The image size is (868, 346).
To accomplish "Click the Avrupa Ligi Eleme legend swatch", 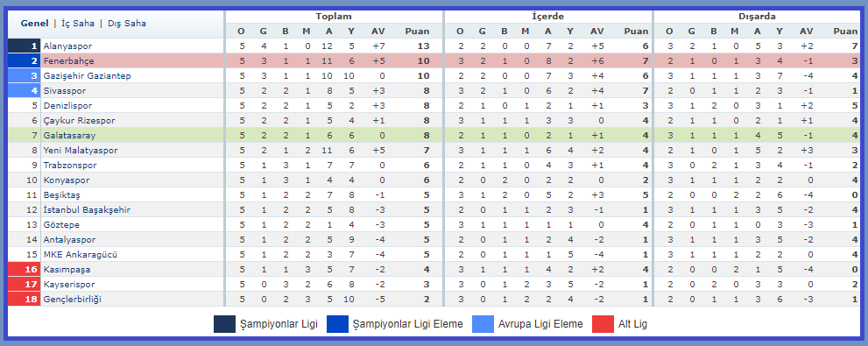I will pyautogui.click(x=483, y=324).
